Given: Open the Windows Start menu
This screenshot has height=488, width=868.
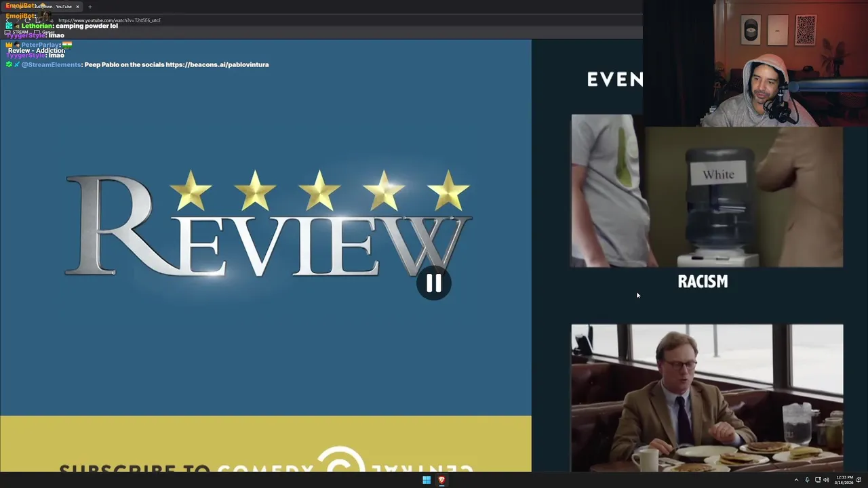Looking at the screenshot, I should point(427,480).
